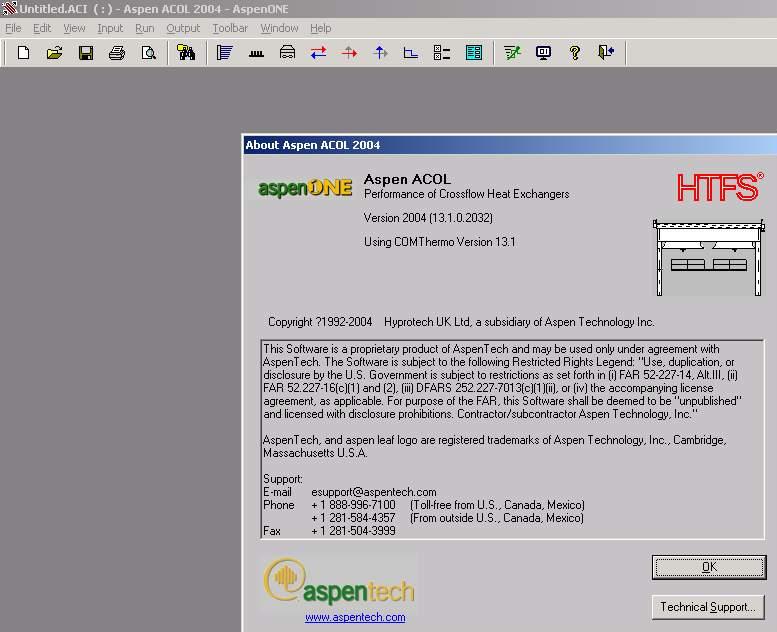Click the Print icon

coord(117,53)
